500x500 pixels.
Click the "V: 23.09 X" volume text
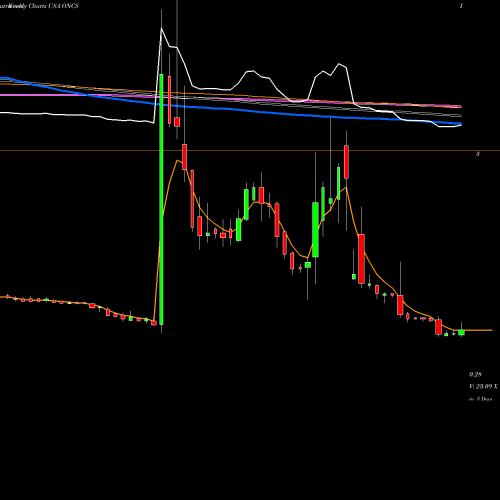pos(483,387)
